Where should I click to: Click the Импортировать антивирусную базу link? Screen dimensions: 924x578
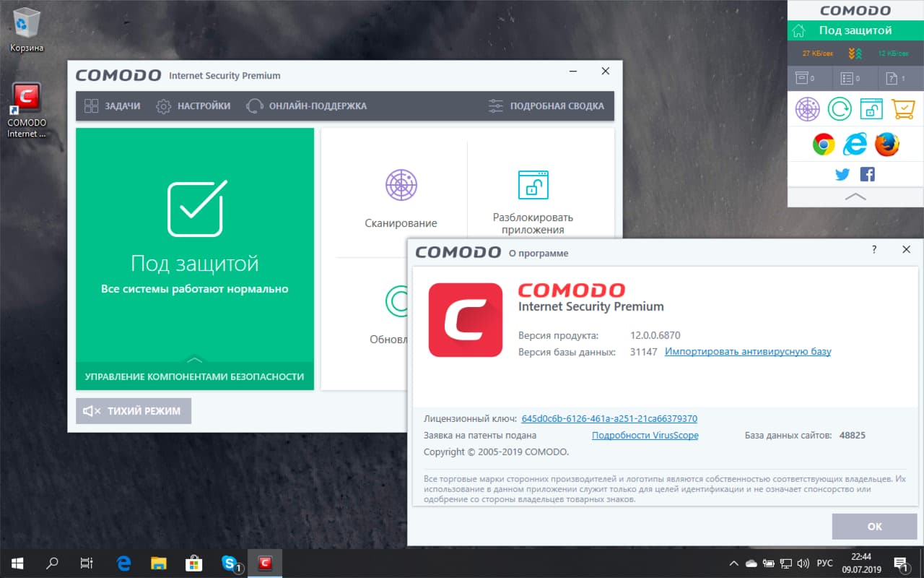(x=748, y=352)
